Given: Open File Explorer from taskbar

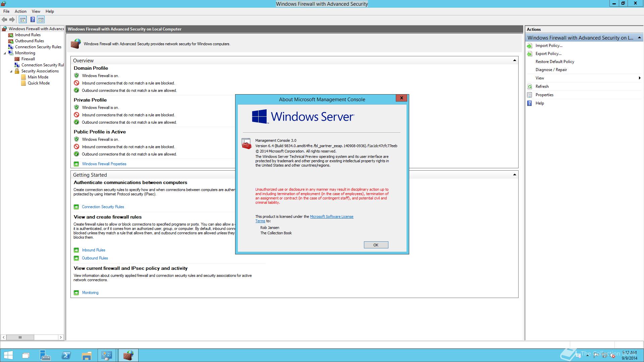Looking at the screenshot, I should (87, 355).
